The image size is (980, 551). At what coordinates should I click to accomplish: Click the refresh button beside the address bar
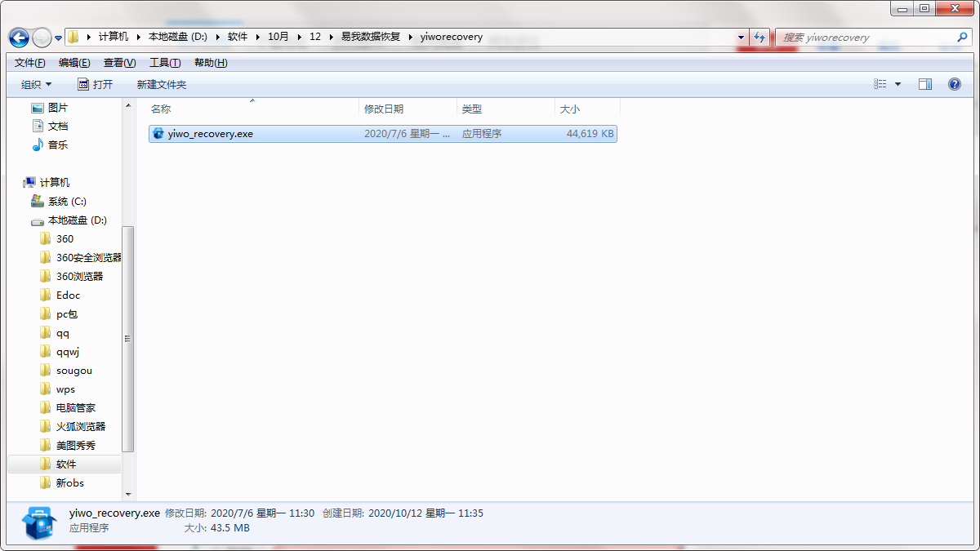[760, 38]
